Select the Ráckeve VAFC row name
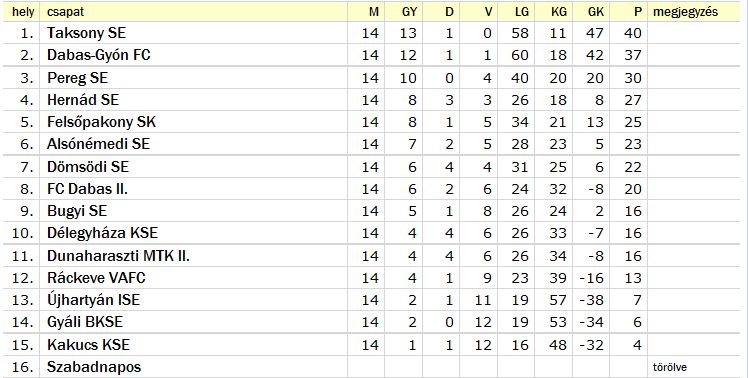Viewport: 748px width, 378px height. (x=96, y=277)
